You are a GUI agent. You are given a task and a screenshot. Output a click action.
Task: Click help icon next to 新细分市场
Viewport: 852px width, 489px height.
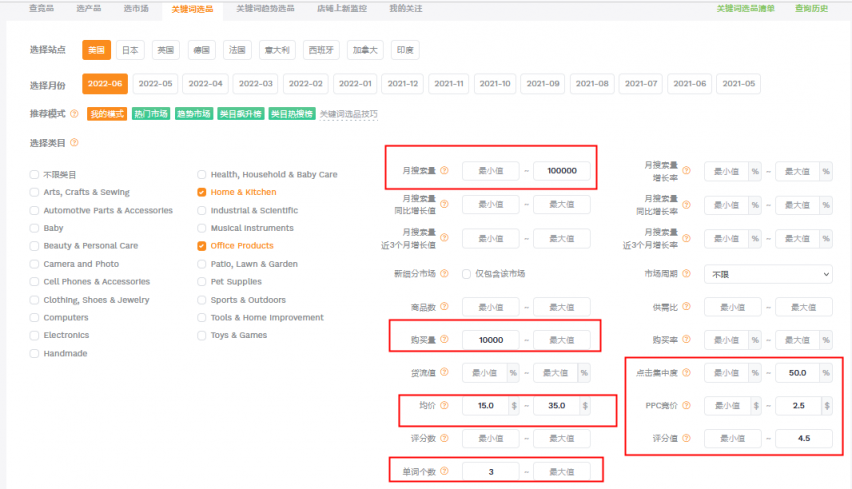pos(444,273)
